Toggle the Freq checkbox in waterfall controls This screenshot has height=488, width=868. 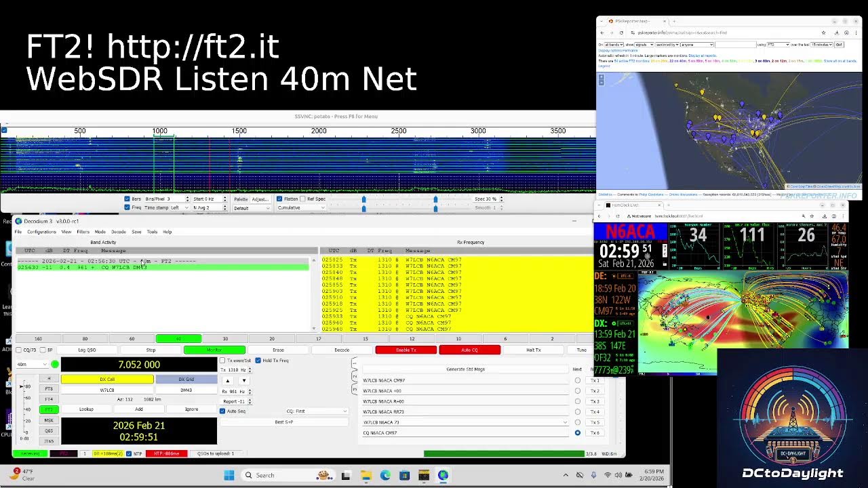(x=127, y=207)
